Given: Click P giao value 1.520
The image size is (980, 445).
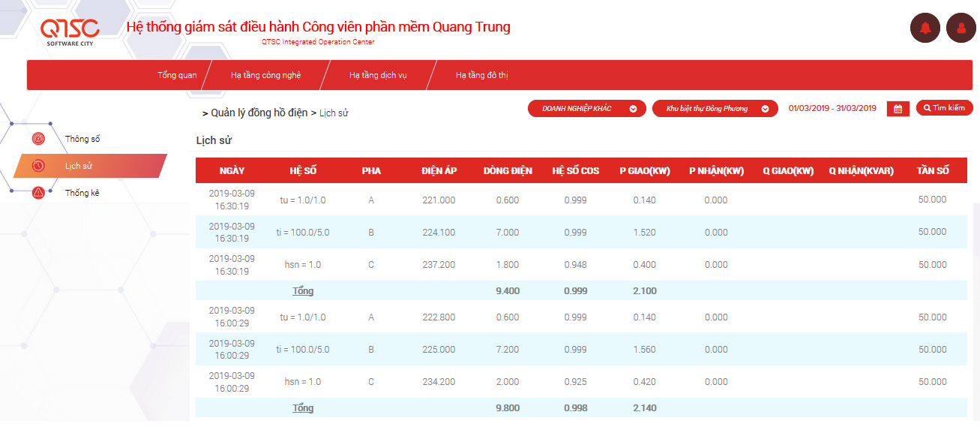Looking at the screenshot, I should point(644,233).
